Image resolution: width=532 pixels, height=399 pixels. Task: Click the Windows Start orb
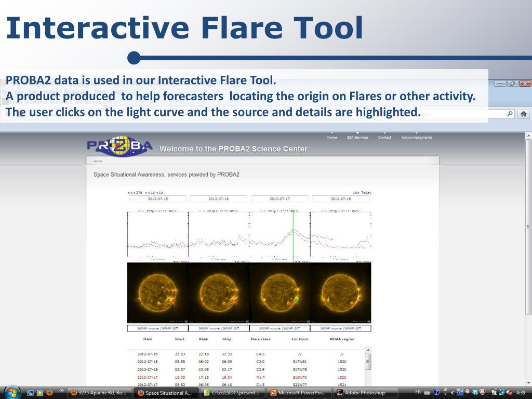coord(12,393)
